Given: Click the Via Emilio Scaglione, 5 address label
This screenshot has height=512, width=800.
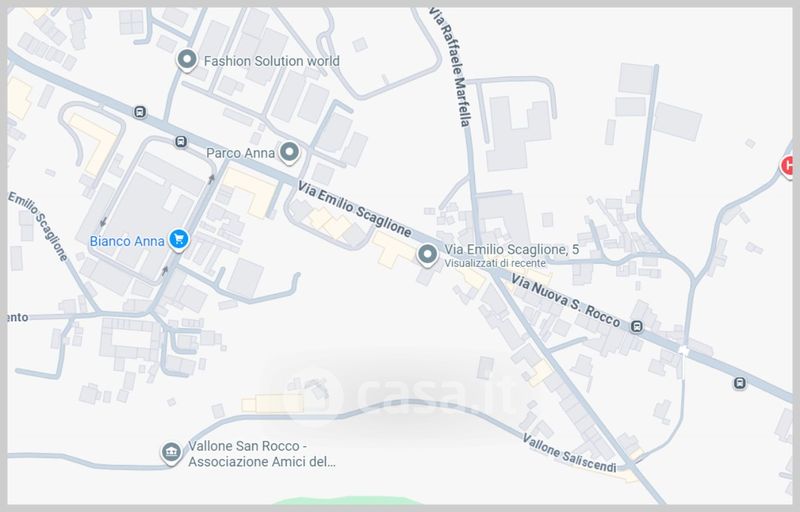Looking at the screenshot, I should tap(512, 249).
